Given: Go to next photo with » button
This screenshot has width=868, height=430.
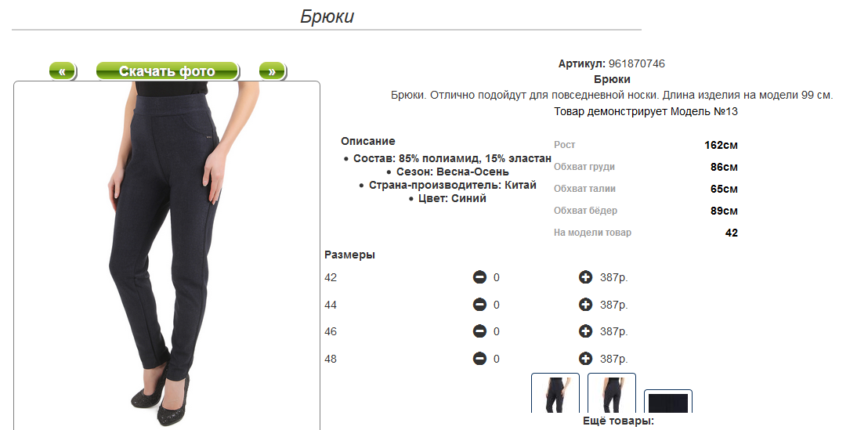Looking at the screenshot, I should pos(273,71).
